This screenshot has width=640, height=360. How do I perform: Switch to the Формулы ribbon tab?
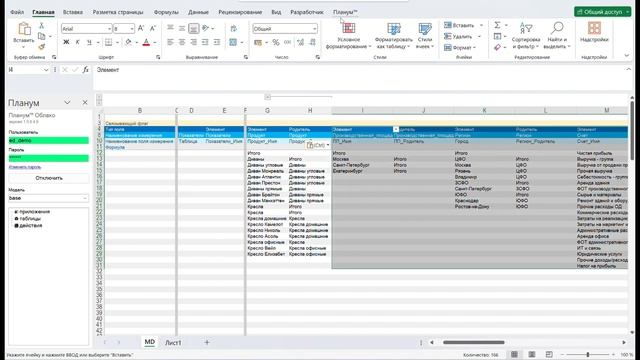tap(166, 12)
